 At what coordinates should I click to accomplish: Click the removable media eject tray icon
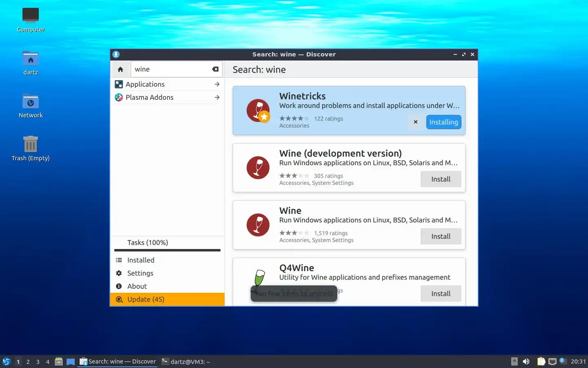(x=514, y=361)
